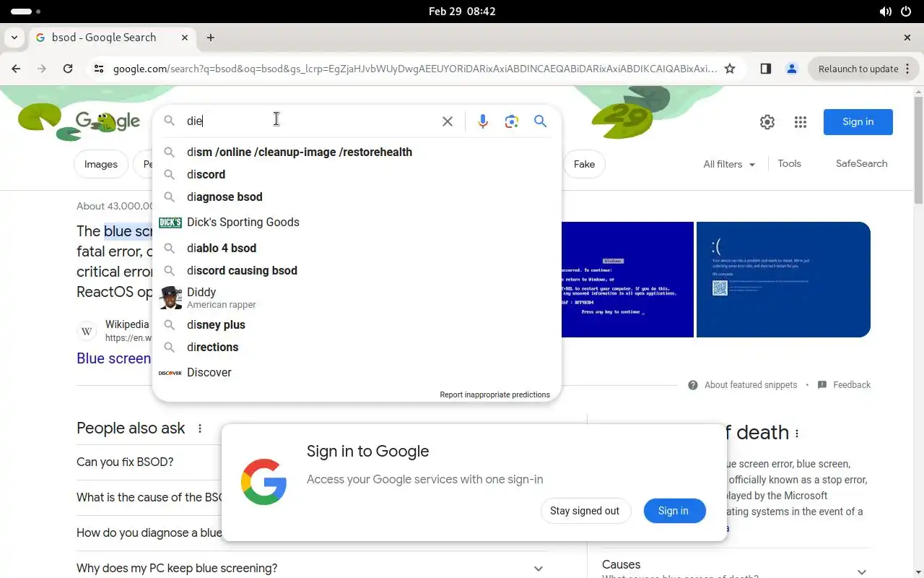Choose discord causing bsod suggestion
Screen dimensions: 924x578
(x=357, y=271)
